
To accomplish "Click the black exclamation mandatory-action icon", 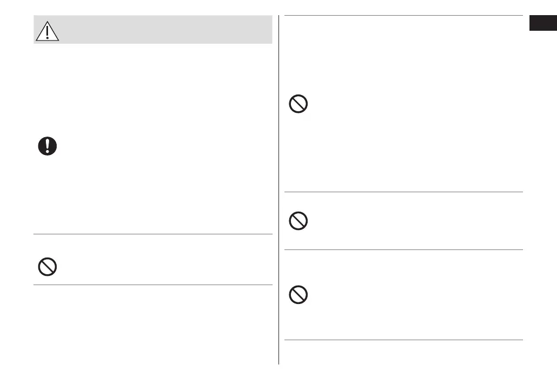I will click(47, 146).
